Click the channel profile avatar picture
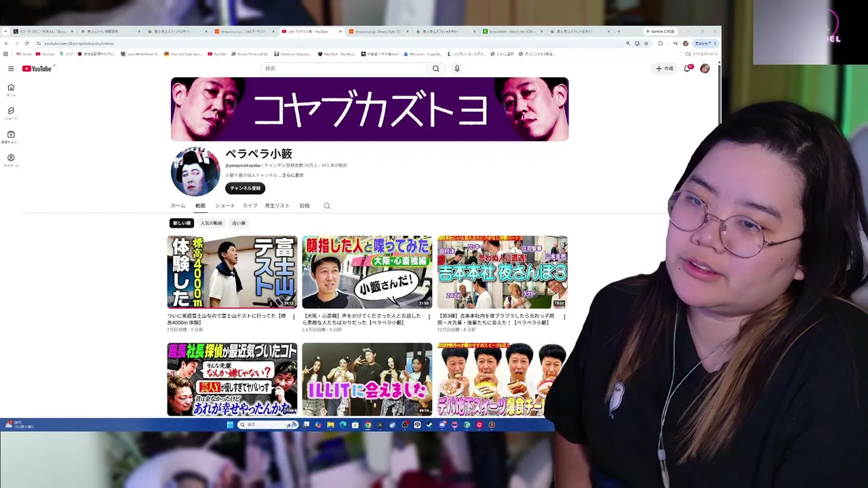Image resolution: width=868 pixels, height=488 pixels. click(195, 171)
